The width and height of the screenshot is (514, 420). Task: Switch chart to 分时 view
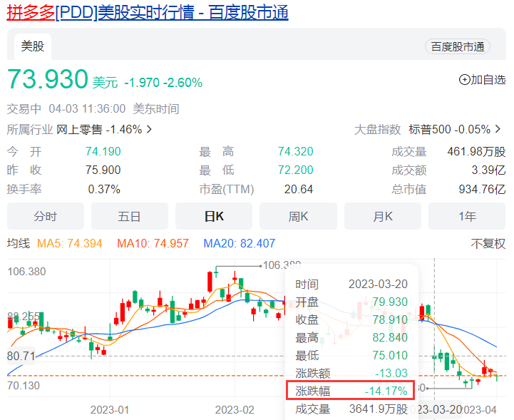click(x=46, y=216)
